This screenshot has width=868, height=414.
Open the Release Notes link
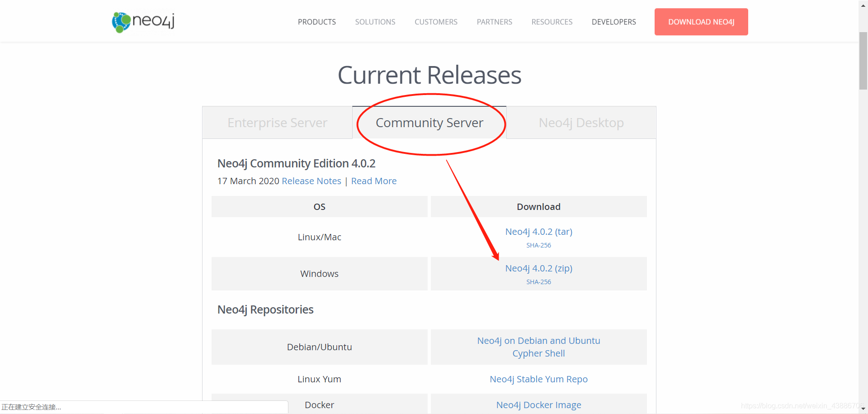311,181
